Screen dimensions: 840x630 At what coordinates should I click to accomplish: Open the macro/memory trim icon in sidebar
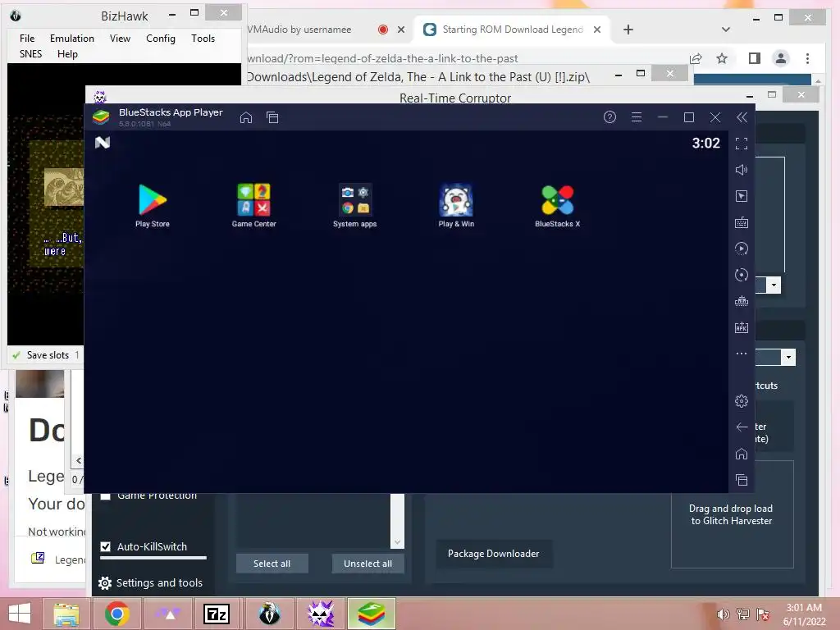(742, 301)
